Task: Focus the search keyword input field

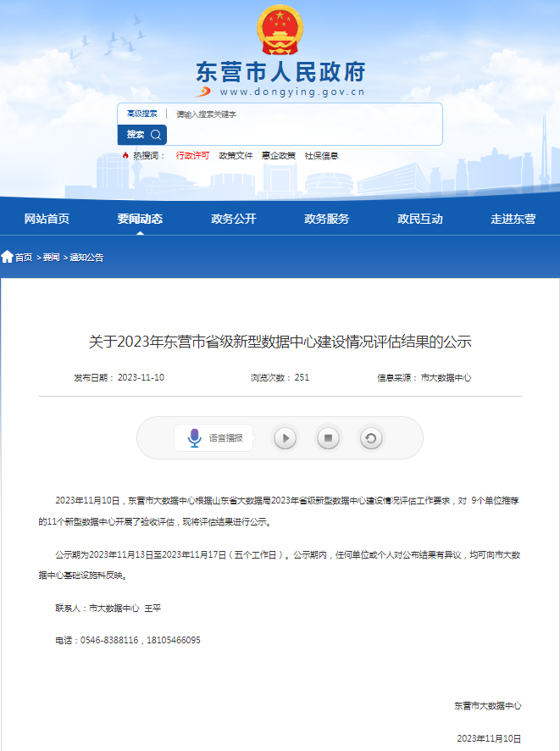Action: tap(303, 114)
